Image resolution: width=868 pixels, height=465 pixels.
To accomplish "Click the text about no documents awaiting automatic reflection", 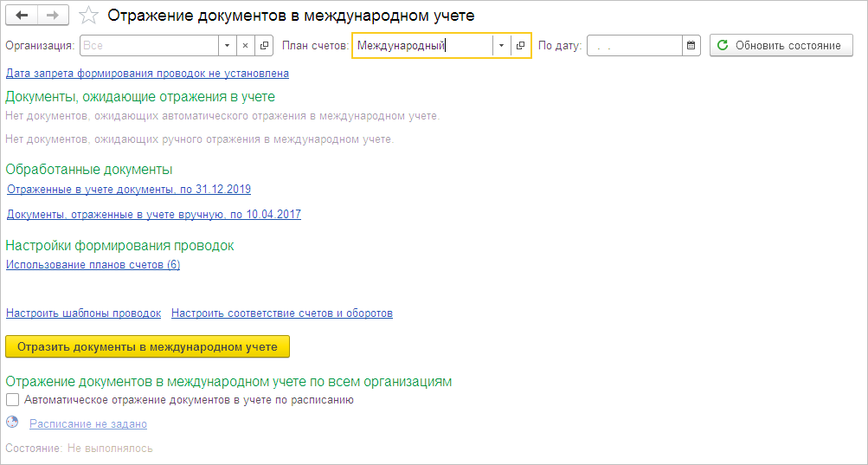I will click(x=222, y=116).
